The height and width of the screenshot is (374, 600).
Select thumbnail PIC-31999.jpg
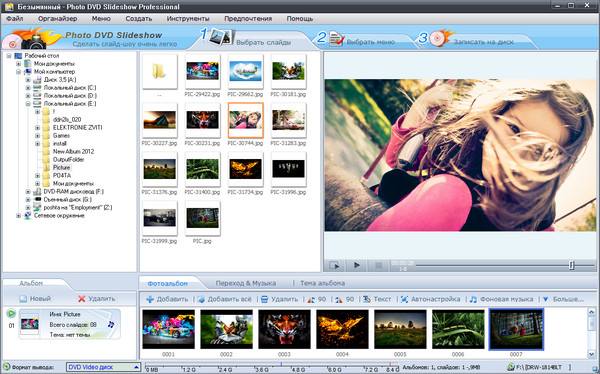pos(160,218)
